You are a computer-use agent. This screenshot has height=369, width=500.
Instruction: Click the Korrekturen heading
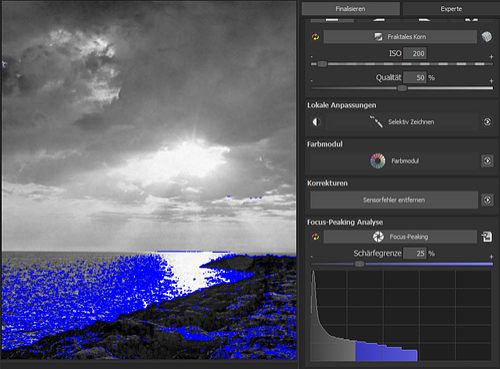tap(327, 183)
